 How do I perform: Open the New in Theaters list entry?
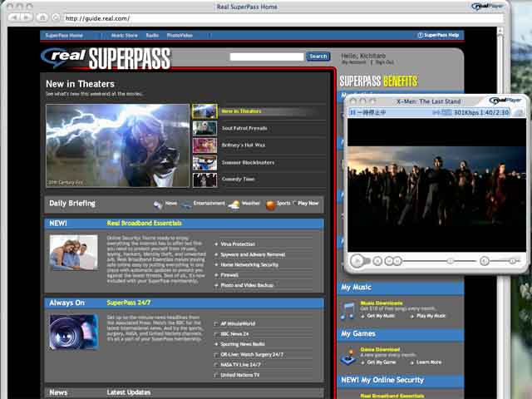[241, 111]
